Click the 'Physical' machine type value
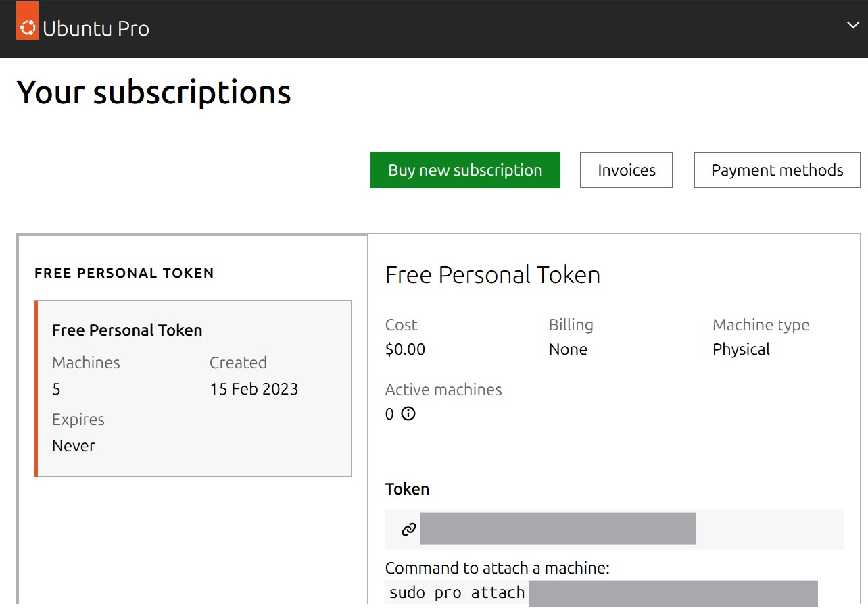Image resolution: width=868 pixels, height=608 pixels. 741,349
